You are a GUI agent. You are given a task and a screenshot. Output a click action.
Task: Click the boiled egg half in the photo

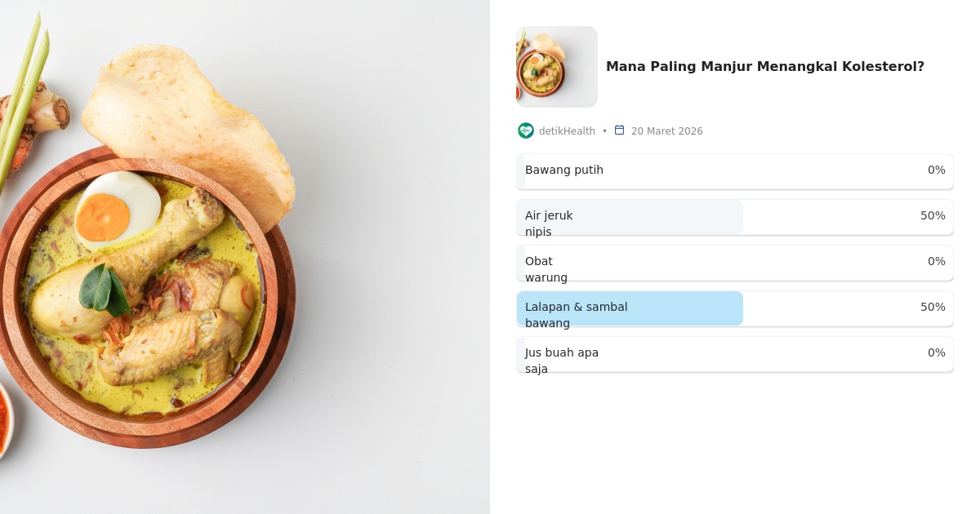pos(116,210)
